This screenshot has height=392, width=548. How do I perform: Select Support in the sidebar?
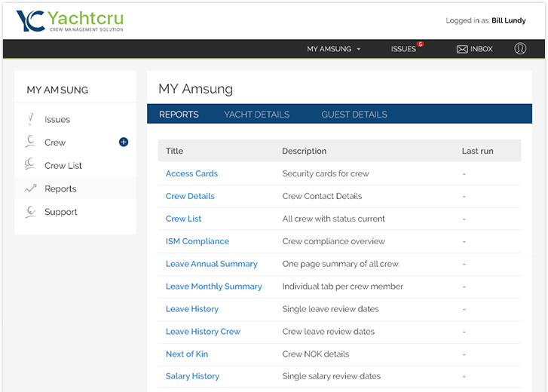coord(61,212)
